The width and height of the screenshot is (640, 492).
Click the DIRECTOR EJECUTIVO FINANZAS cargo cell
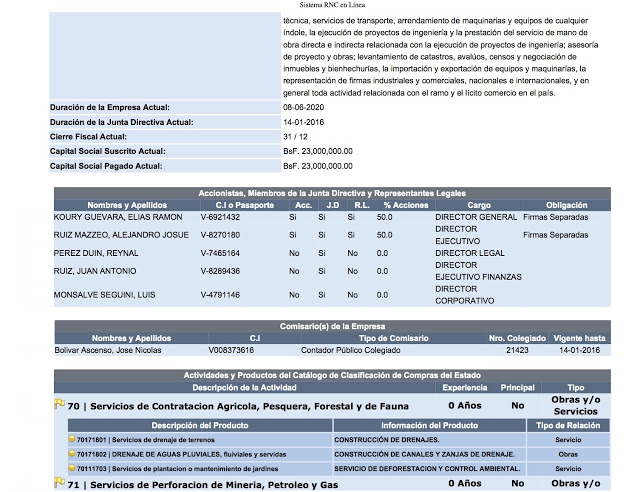478,271
